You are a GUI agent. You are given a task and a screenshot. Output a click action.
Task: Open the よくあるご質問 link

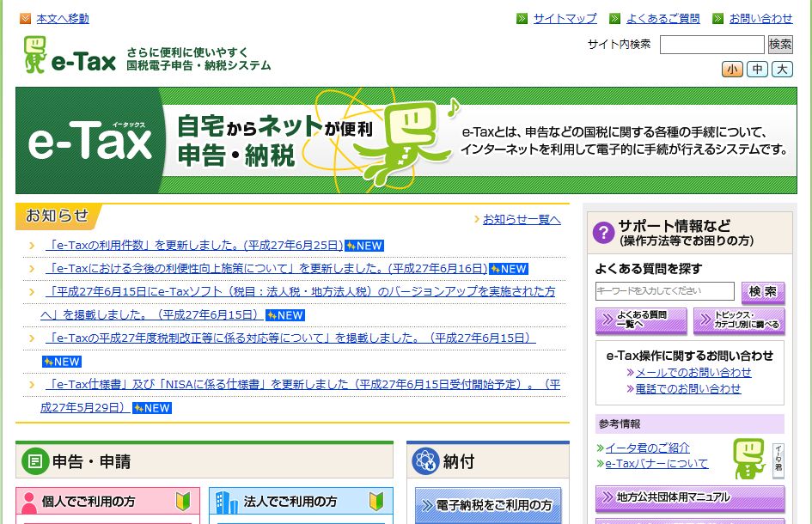coord(662,19)
